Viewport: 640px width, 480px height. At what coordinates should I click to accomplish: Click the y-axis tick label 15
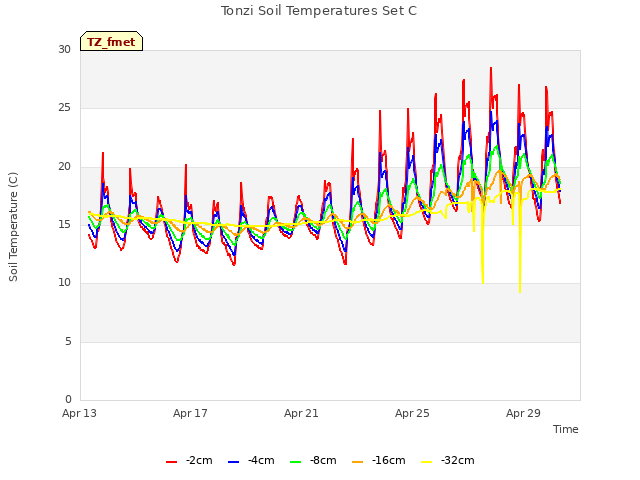(64, 225)
